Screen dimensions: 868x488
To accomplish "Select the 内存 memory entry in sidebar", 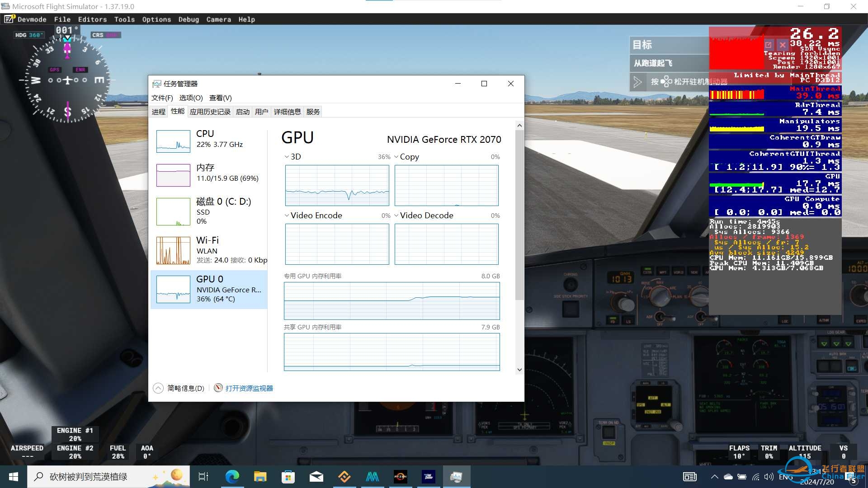I will point(209,174).
